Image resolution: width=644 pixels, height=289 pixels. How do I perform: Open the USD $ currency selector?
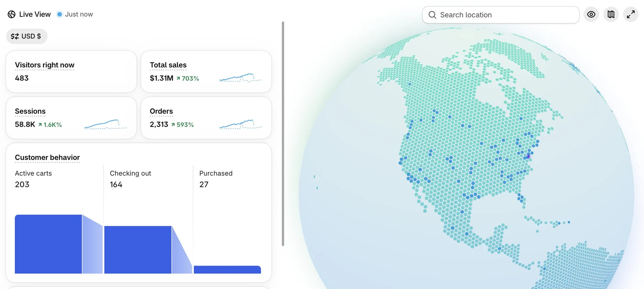pyautogui.click(x=27, y=36)
